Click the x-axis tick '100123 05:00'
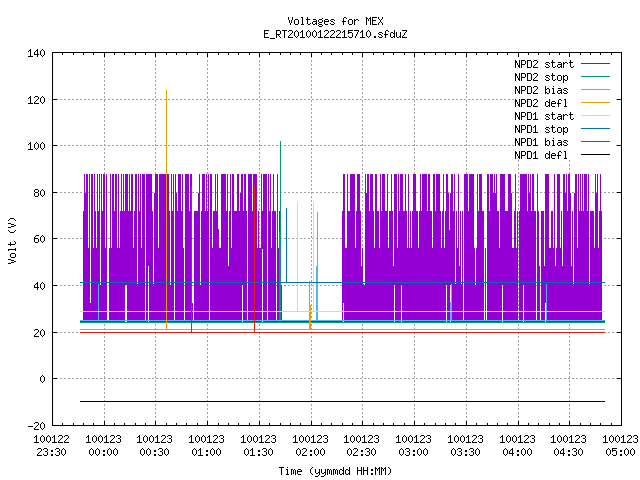Image resolution: width=640 pixels, height=480 pixels. (x=620, y=446)
